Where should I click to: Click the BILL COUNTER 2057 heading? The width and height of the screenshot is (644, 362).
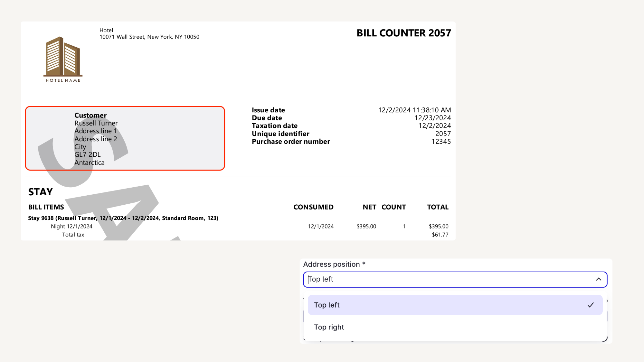coord(403,33)
